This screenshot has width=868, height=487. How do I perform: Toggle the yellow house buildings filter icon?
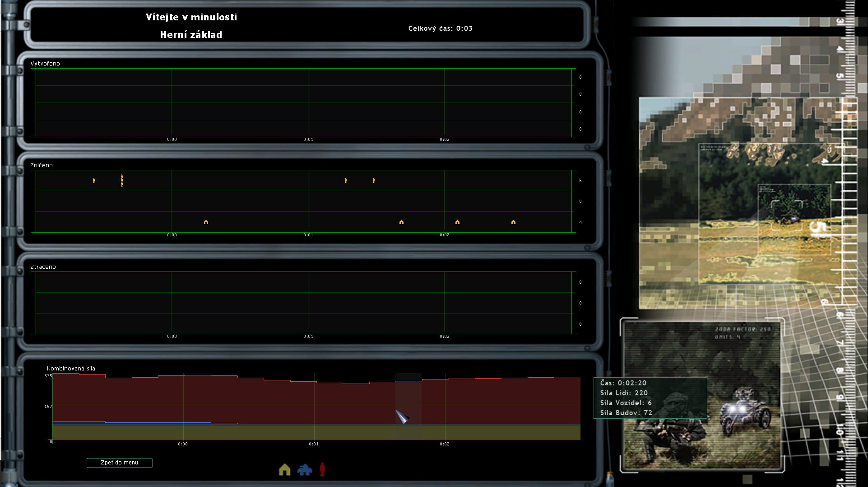coord(284,470)
